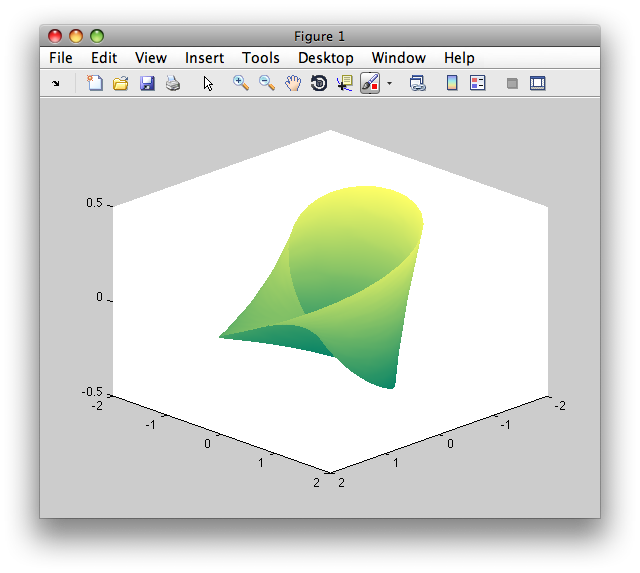
Task: Click the New Figure icon
Action: tap(95, 83)
